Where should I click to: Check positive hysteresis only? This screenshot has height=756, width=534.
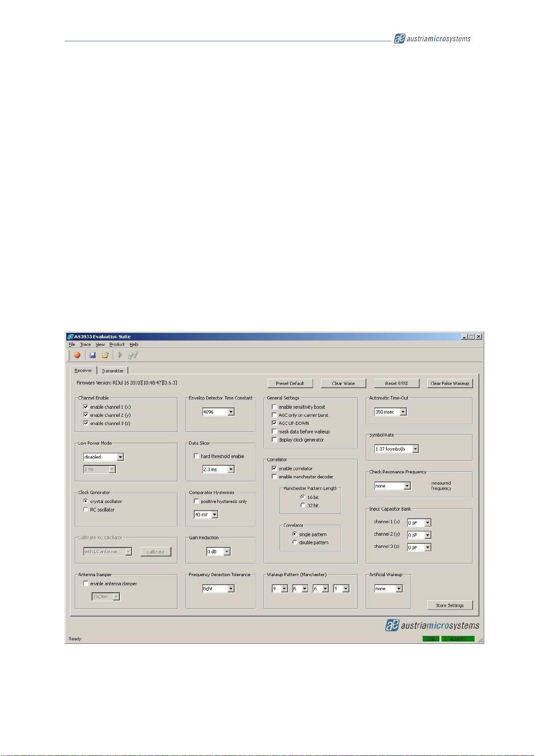(x=196, y=501)
